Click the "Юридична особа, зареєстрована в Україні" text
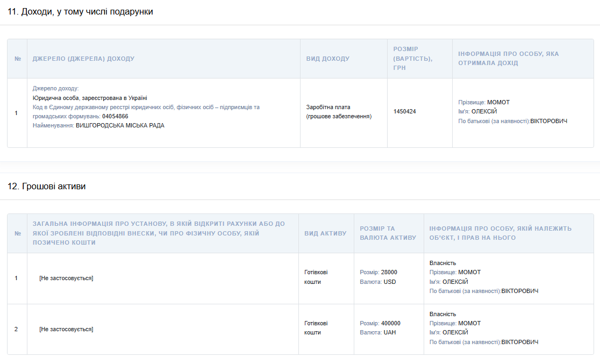 [90, 98]
